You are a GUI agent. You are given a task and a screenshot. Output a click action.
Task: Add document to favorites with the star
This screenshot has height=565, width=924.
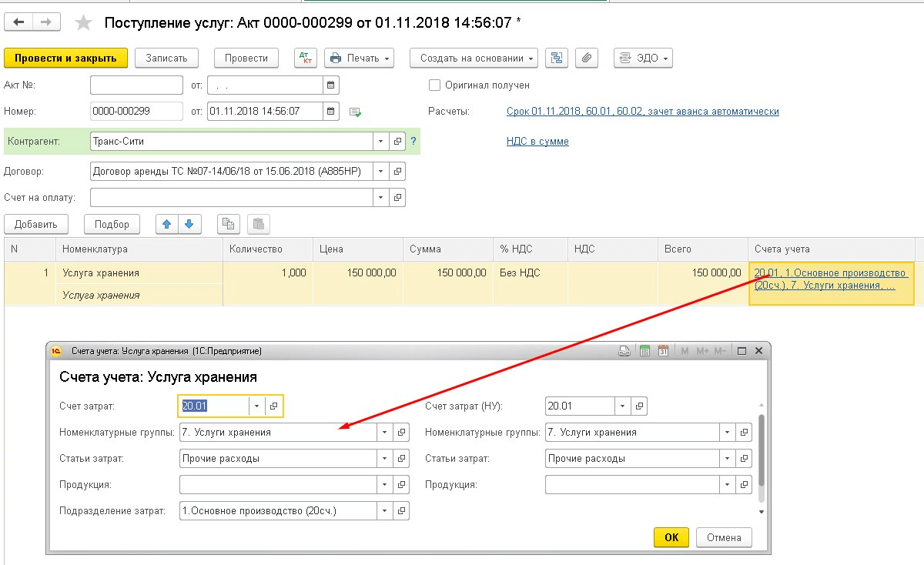tap(83, 22)
